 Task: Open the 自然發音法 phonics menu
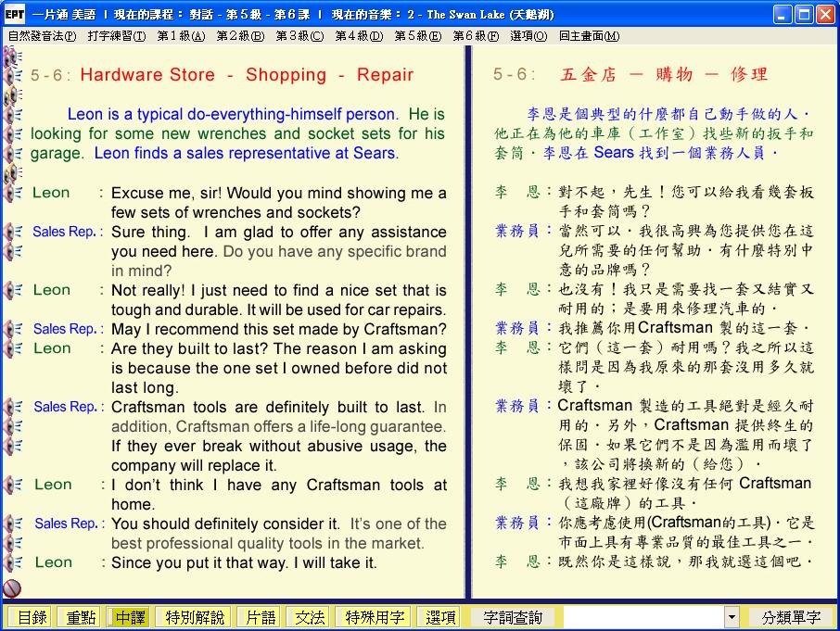pos(42,36)
